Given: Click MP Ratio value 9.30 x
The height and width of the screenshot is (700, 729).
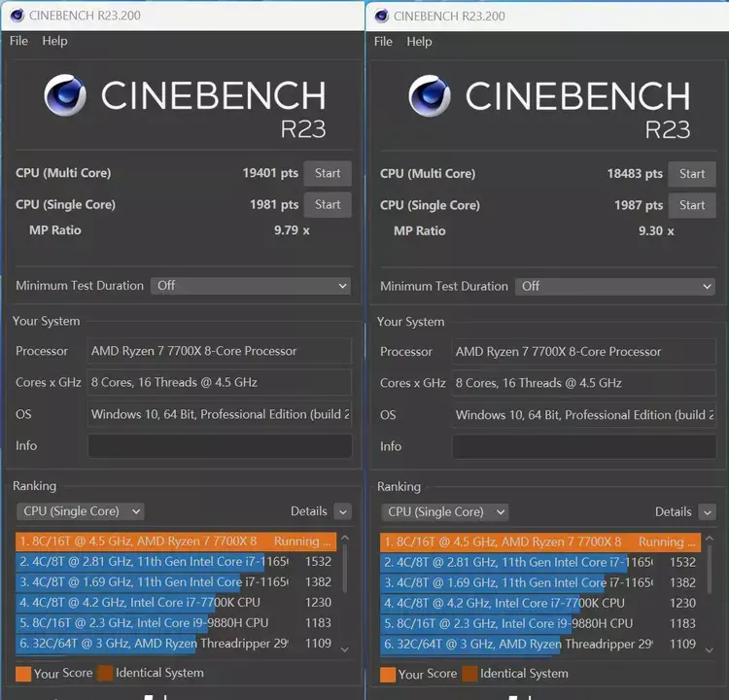Looking at the screenshot, I should coord(656,231).
